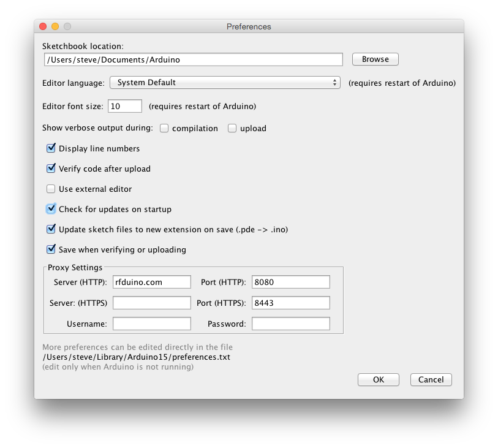
Task: Disable Verify code after upload
Action: (51, 169)
